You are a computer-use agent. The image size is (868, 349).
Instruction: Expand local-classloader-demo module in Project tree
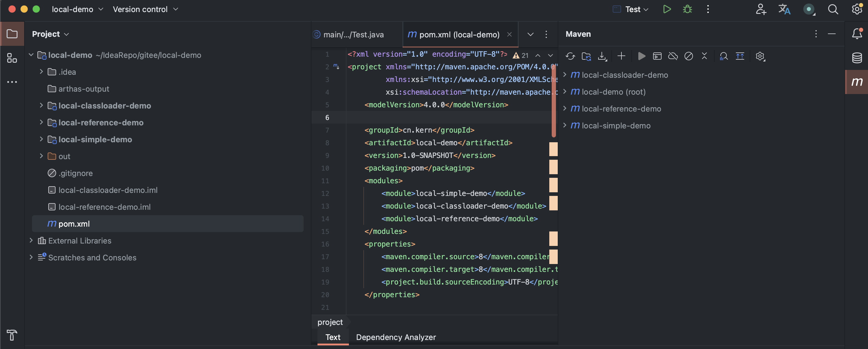(x=41, y=105)
